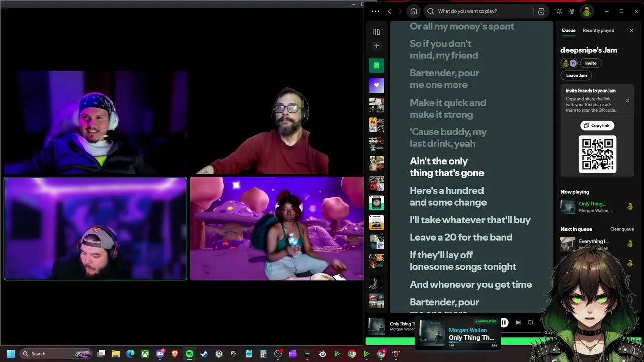Open Task View on the taskbar
The image size is (644, 362).
(101, 354)
